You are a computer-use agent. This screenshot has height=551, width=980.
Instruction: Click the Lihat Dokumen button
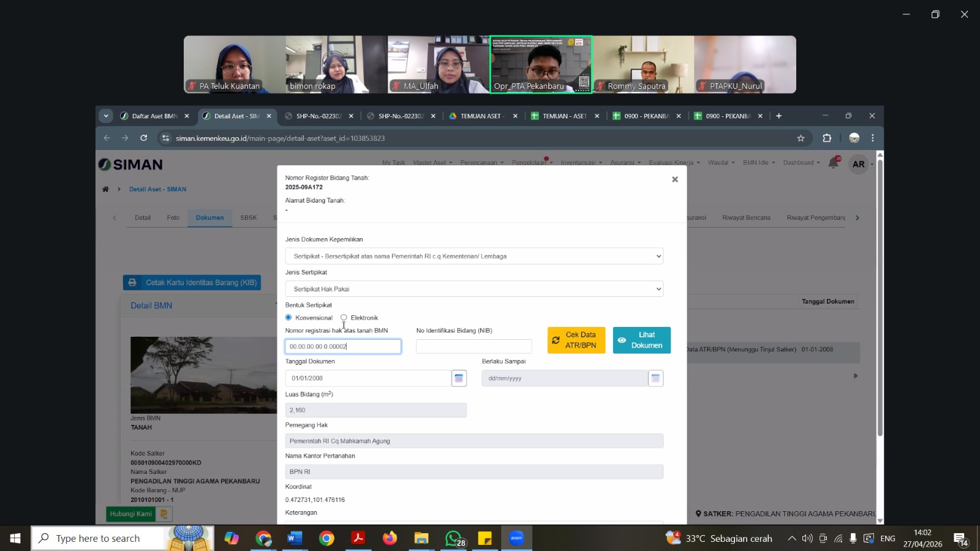pyautogui.click(x=641, y=340)
